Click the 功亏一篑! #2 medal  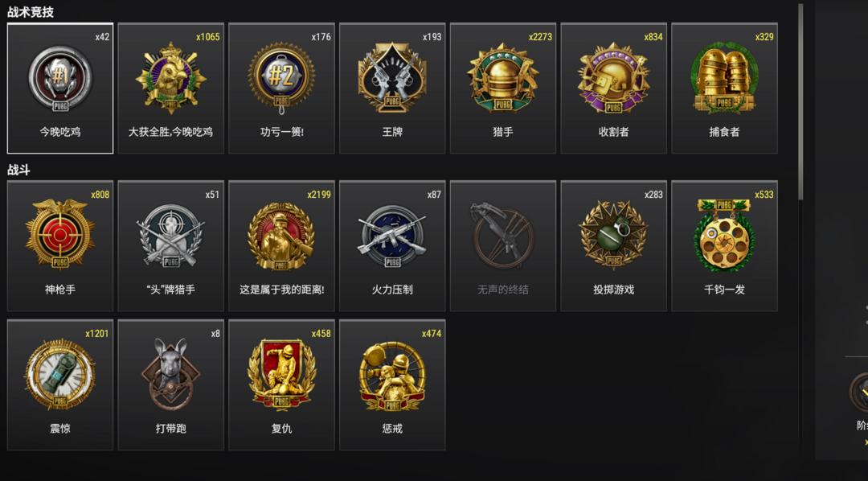click(282, 88)
